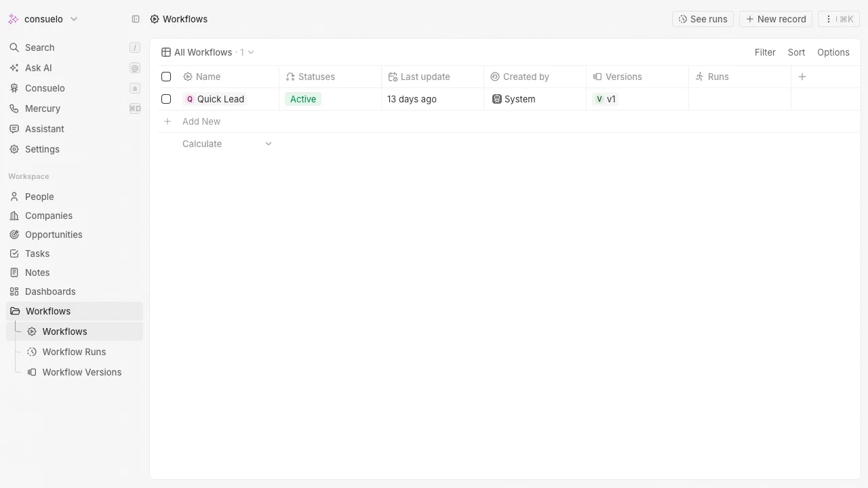Viewport: 868px width, 488px height.
Task: Open the Mercury phone section
Action: point(42,108)
